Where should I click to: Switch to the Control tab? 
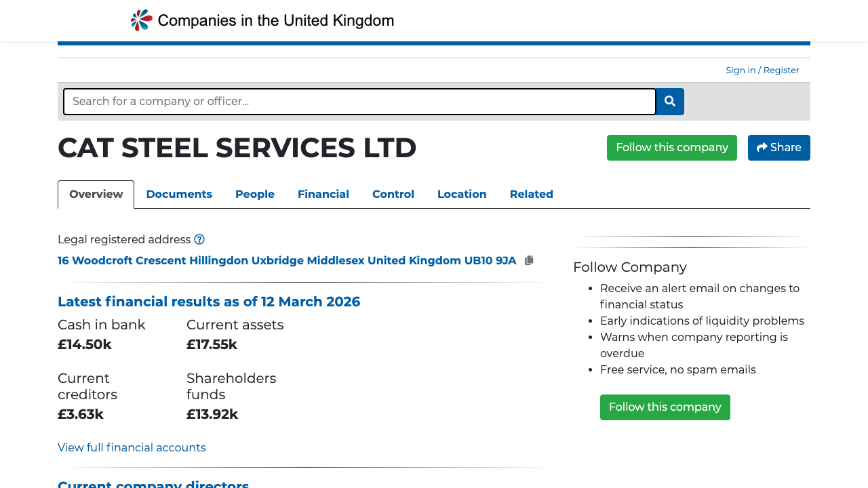393,195
